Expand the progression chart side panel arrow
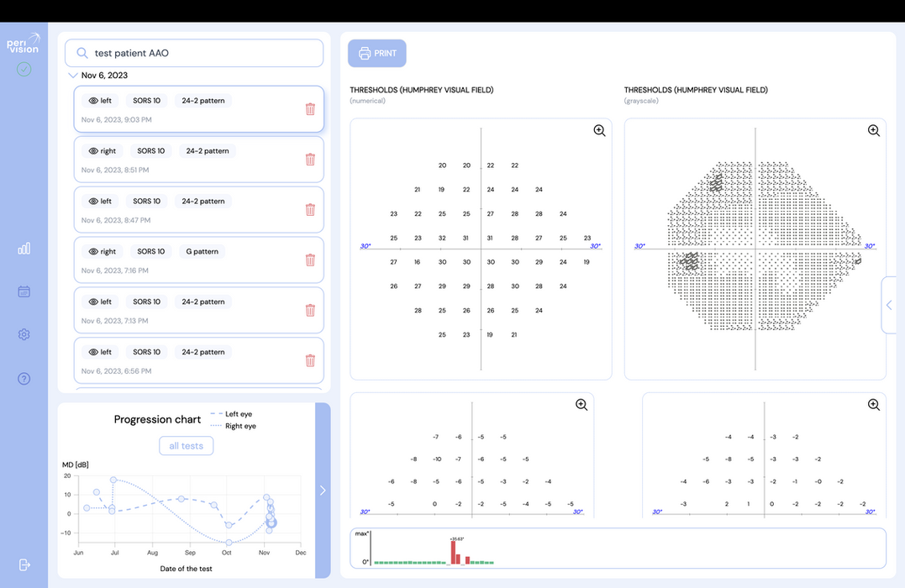Image resolution: width=905 pixels, height=588 pixels. pyautogui.click(x=322, y=490)
